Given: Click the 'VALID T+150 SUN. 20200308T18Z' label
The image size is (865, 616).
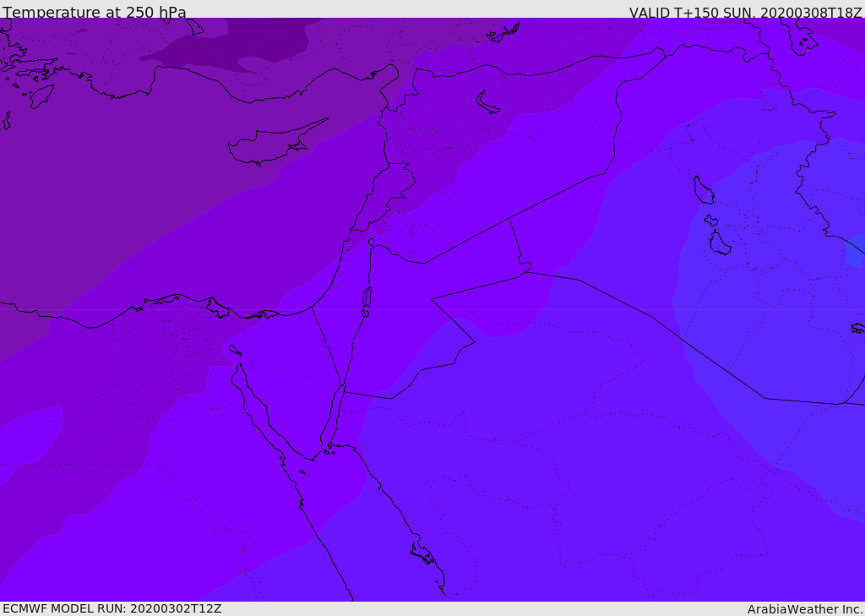Looking at the screenshot, I should (746, 12).
